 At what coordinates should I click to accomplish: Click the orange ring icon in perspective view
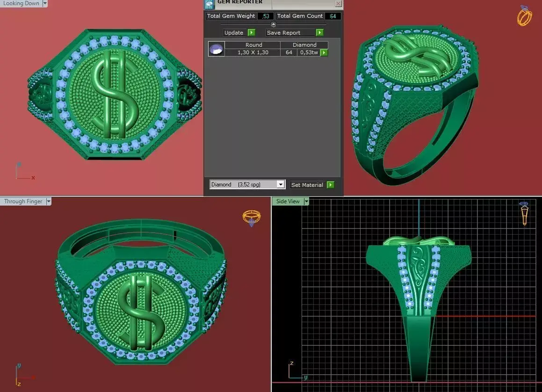pos(524,16)
